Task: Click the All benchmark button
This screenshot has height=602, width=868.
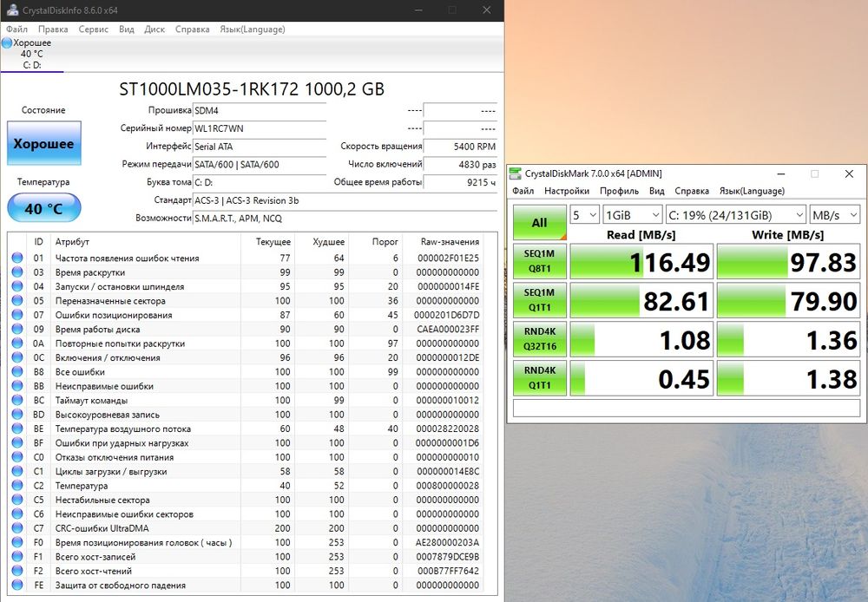Action: [540, 222]
